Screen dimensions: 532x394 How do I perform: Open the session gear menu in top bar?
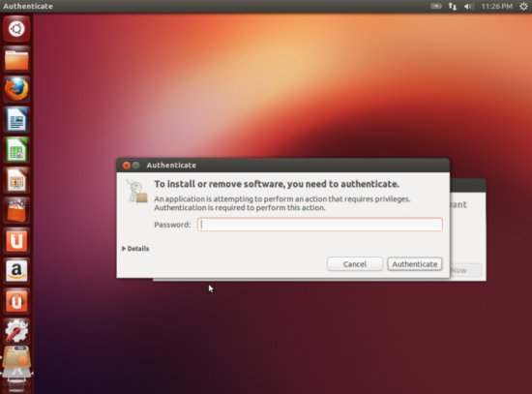click(523, 6)
